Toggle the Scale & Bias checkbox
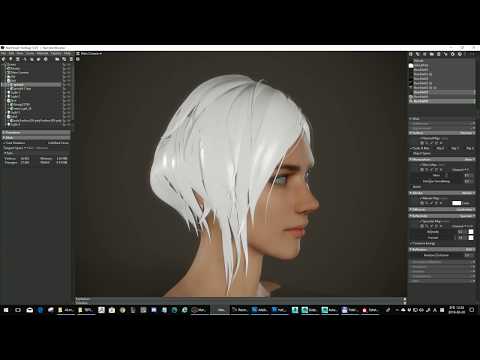The height and width of the screenshot is (360, 480). [x=411, y=148]
